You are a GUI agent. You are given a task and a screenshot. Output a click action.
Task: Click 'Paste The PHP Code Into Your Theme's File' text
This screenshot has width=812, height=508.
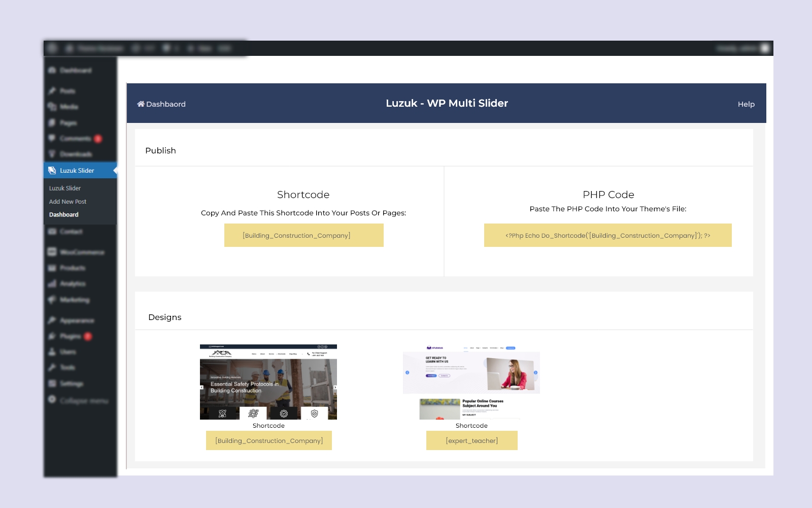(608, 209)
